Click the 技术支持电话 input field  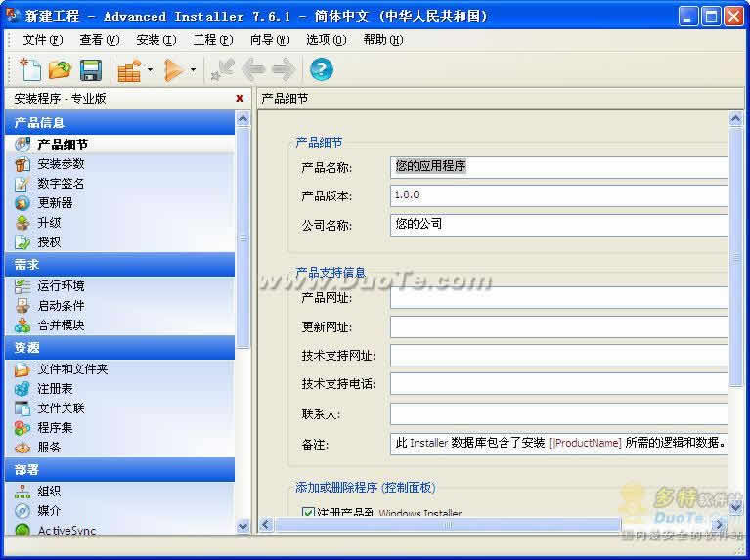558,383
